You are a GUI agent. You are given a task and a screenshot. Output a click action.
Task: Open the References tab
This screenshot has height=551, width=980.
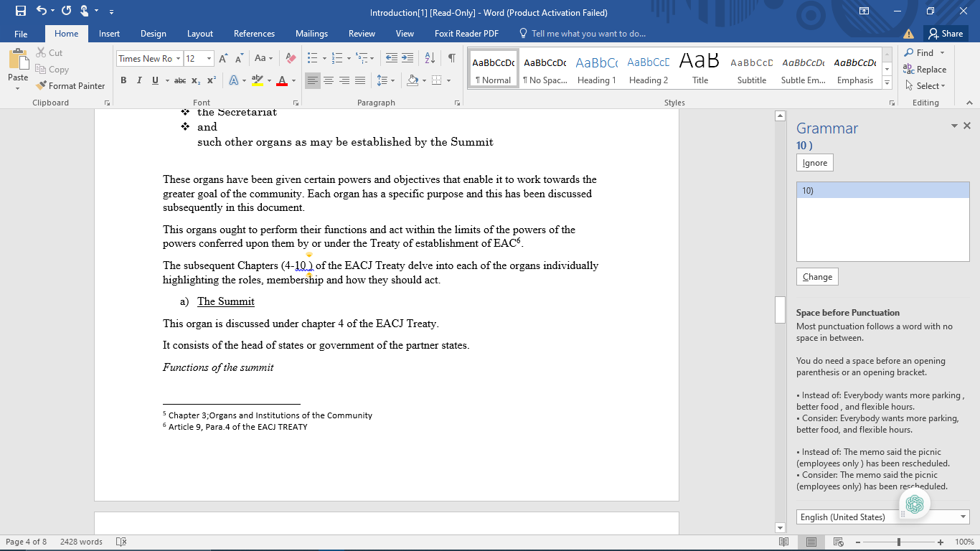click(254, 34)
